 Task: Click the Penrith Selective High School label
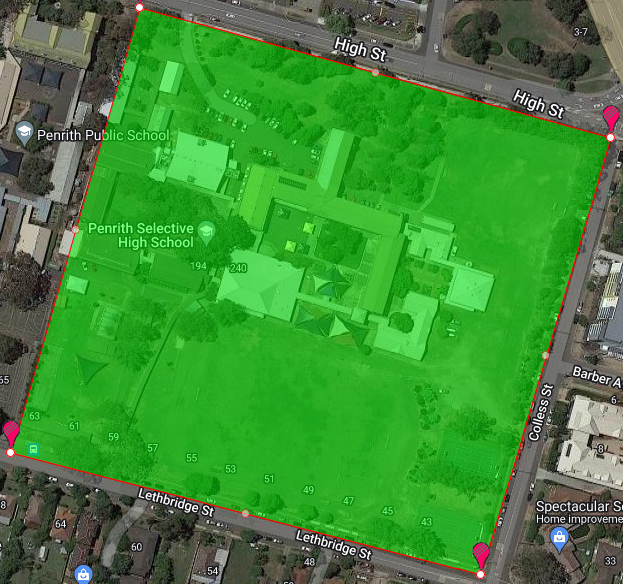pos(140,236)
